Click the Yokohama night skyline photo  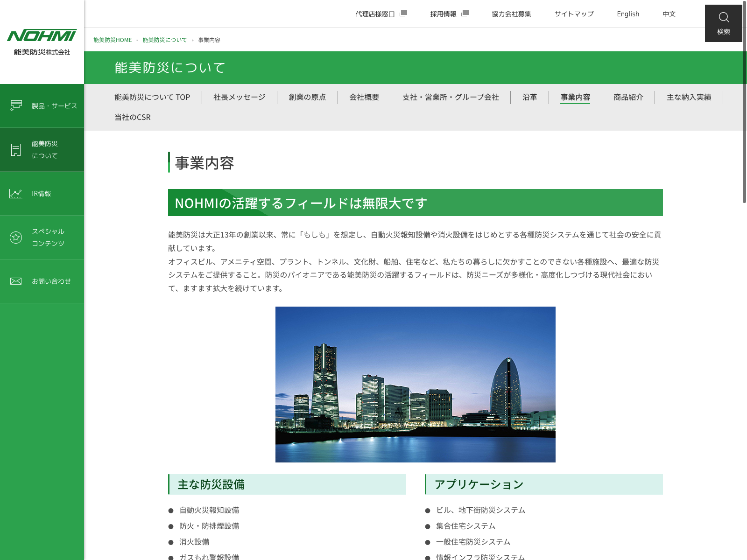(x=415, y=384)
